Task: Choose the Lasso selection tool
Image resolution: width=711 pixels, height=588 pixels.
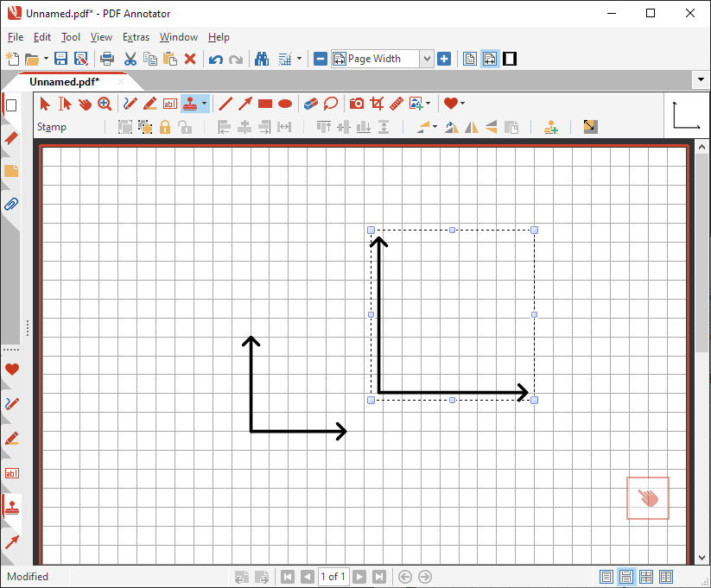Action: click(331, 104)
